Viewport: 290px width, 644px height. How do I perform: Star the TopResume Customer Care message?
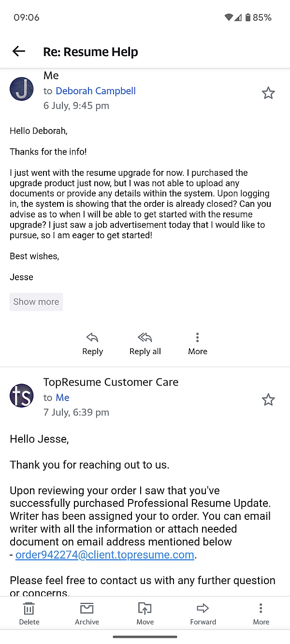click(268, 400)
